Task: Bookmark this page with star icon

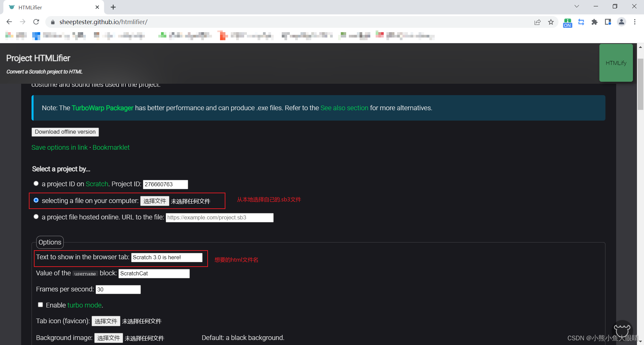Action: [x=551, y=22]
